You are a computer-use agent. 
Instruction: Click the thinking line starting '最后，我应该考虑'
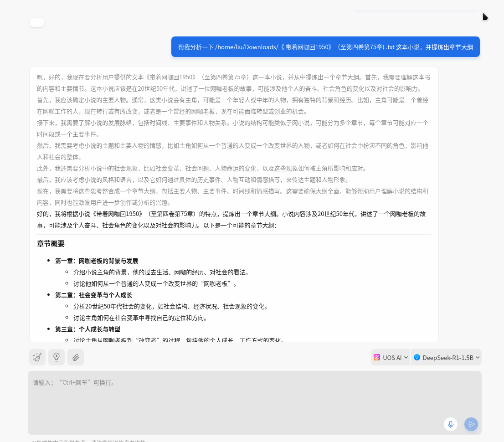pos(193,180)
